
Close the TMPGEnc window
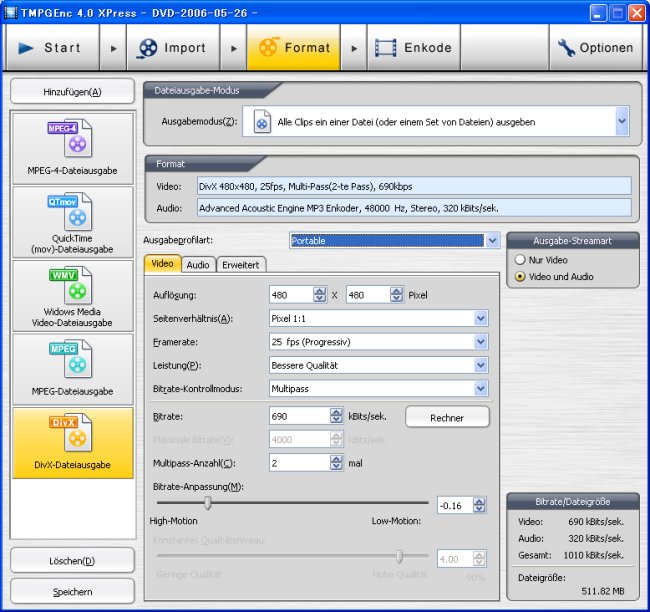pos(636,14)
